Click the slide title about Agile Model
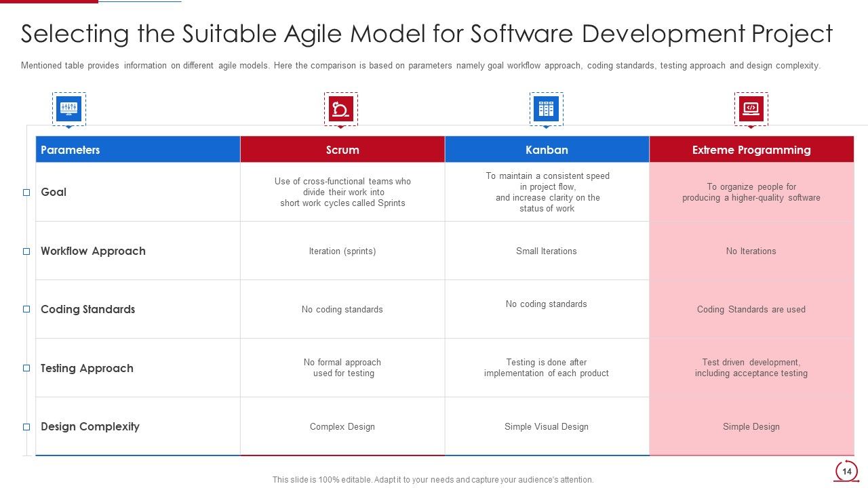This screenshot has width=868, height=488. [427, 33]
